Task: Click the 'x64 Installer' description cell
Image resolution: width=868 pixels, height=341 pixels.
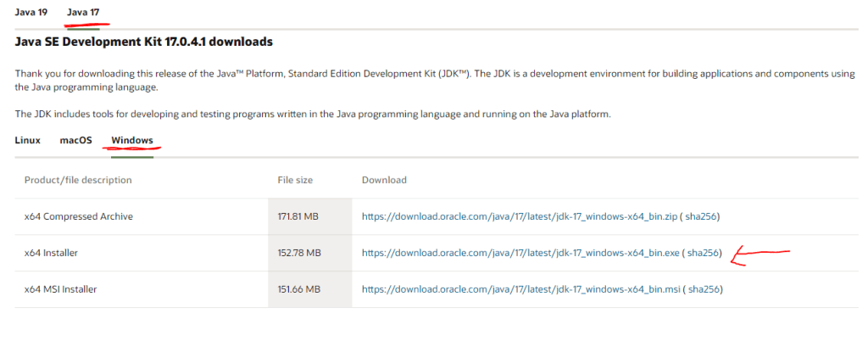Action: point(52,253)
